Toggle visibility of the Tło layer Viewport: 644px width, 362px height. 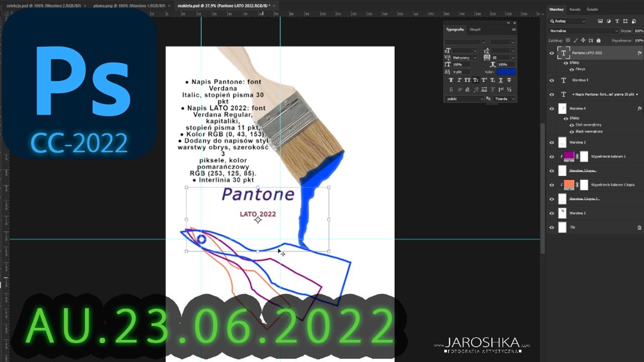point(552,228)
